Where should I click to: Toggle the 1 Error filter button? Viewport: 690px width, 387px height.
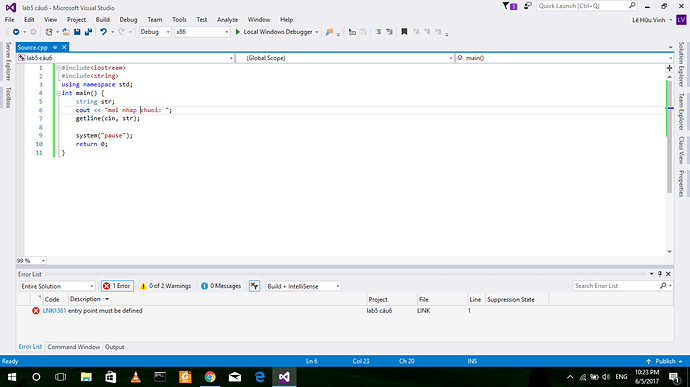point(117,286)
